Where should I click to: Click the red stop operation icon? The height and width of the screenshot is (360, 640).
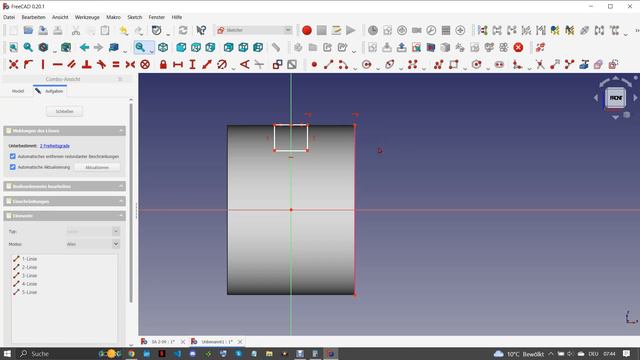(518, 47)
